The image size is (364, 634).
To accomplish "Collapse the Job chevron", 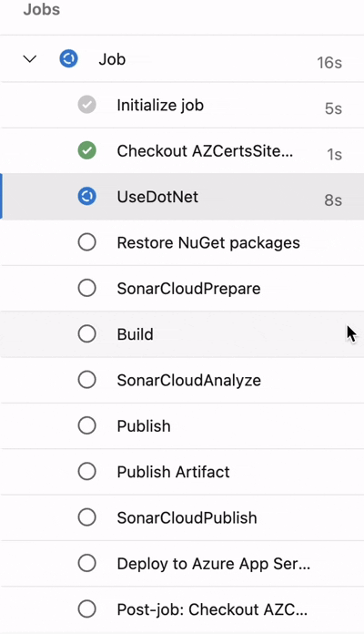I will (x=30, y=59).
